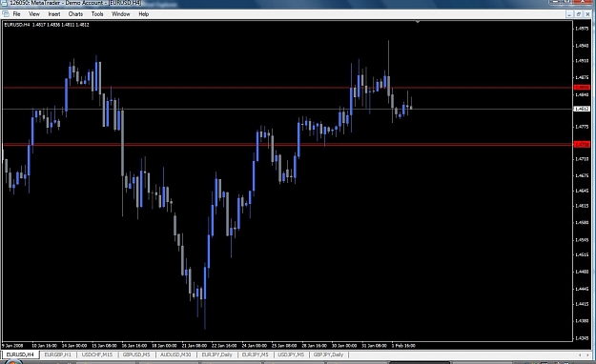Close the inner EURUSD chart window
The height and width of the screenshot is (364, 596).
587,14
